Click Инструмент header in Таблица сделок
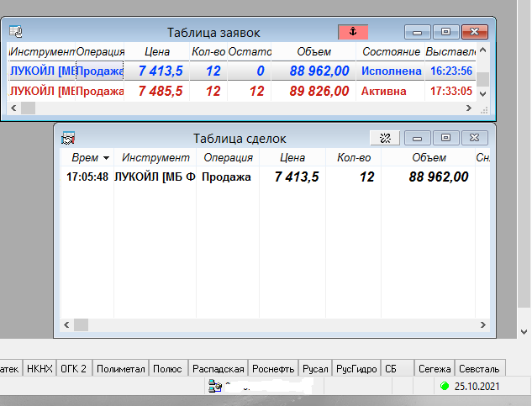The image size is (532, 406). click(155, 157)
